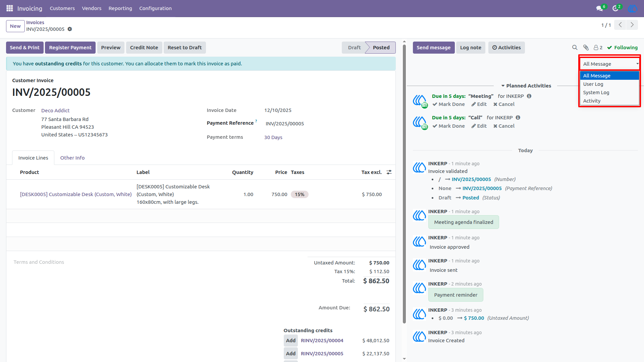Open the user avatar menu
Screen dimensions: 644x362
(633, 8)
